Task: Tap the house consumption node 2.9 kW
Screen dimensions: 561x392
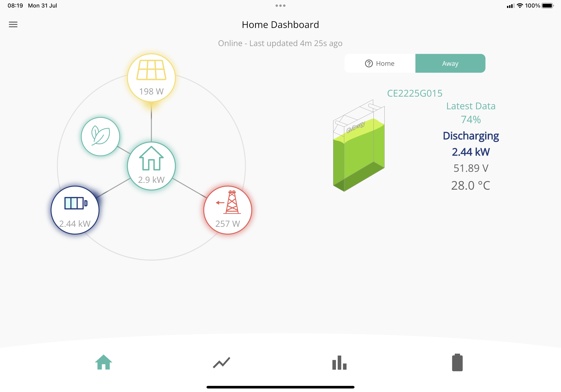Action: point(151,166)
